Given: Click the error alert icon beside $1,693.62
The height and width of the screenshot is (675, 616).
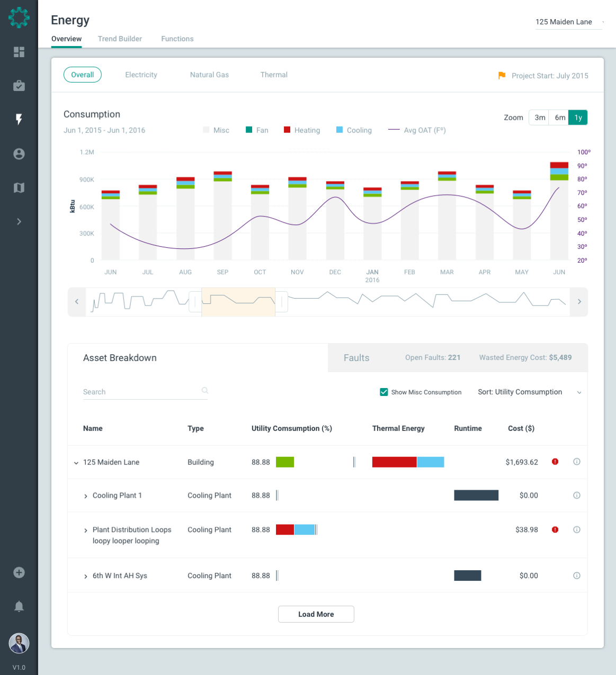Looking at the screenshot, I should (555, 462).
